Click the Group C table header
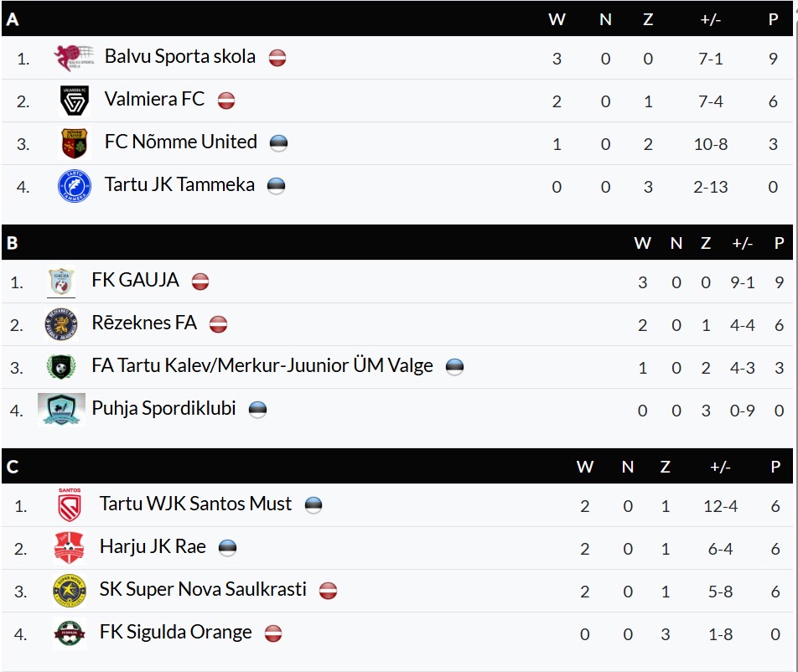The width and height of the screenshot is (798, 672). pyautogui.click(x=13, y=467)
